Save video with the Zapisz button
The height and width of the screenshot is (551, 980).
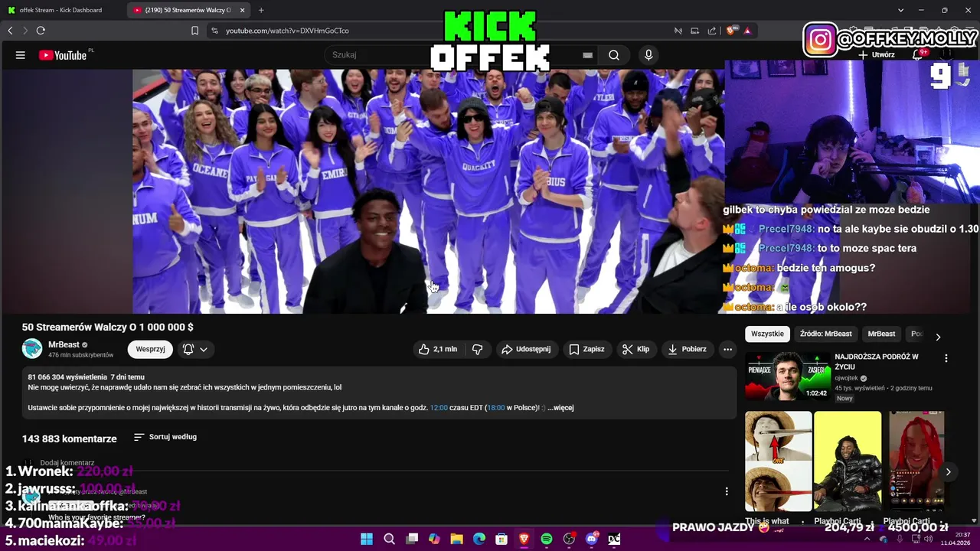point(587,349)
